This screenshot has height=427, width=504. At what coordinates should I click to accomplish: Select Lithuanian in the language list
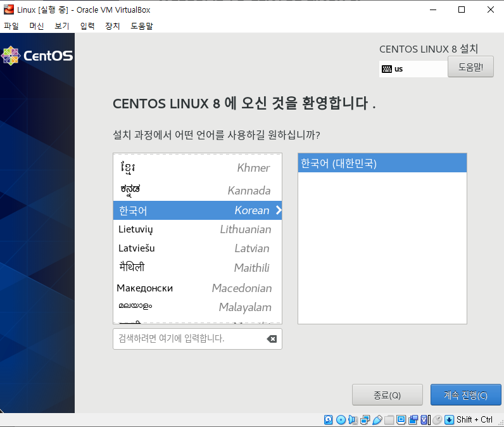tap(198, 229)
